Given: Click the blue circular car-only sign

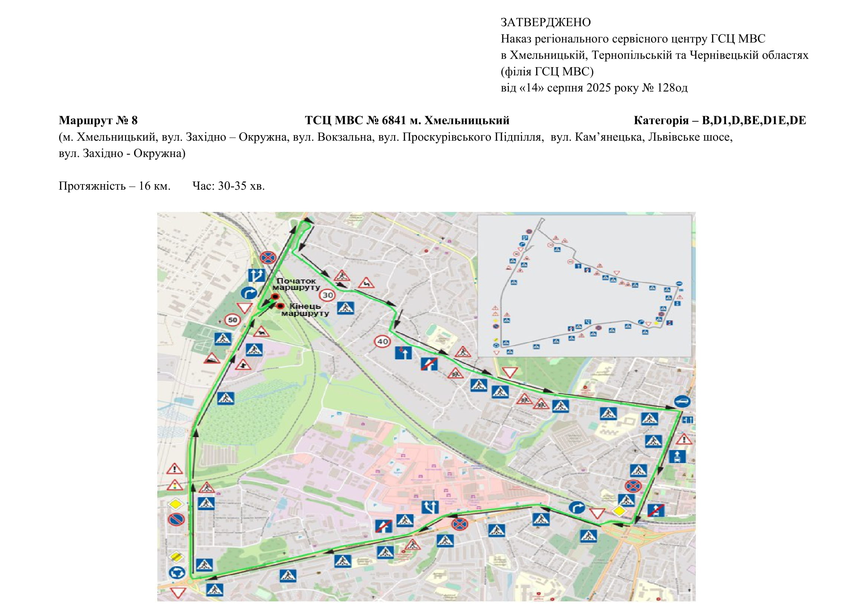Looking at the screenshot, I should pos(682,402).
